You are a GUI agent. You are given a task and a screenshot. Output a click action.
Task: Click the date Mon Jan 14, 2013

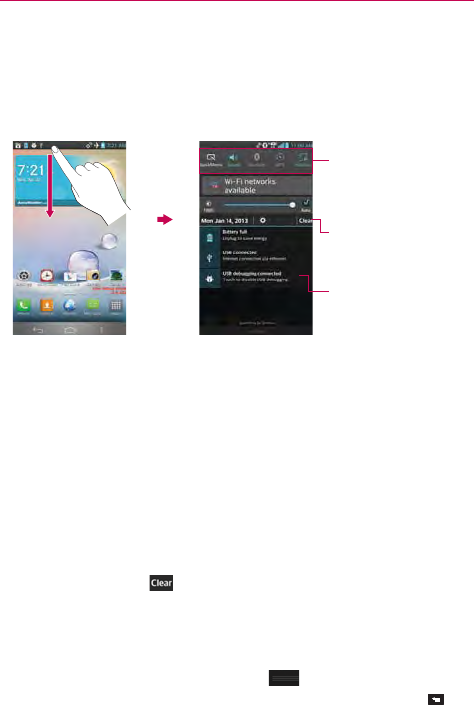point(224,221)
